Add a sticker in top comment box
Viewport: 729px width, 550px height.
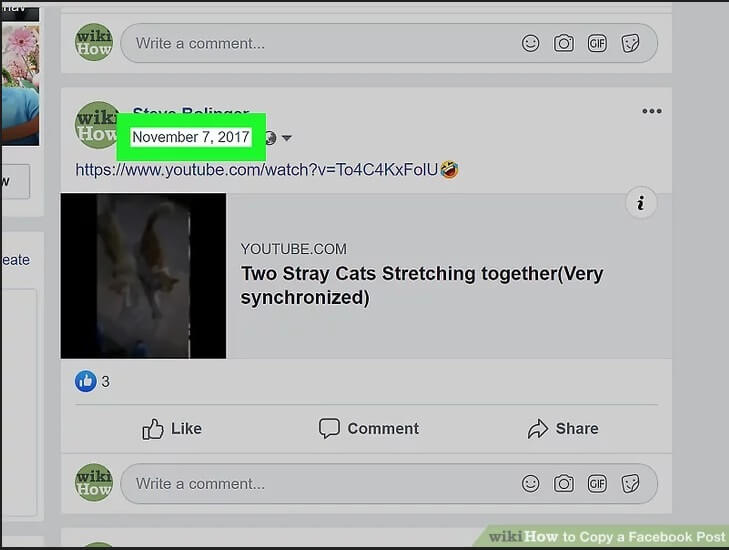[x=630, y=43]
